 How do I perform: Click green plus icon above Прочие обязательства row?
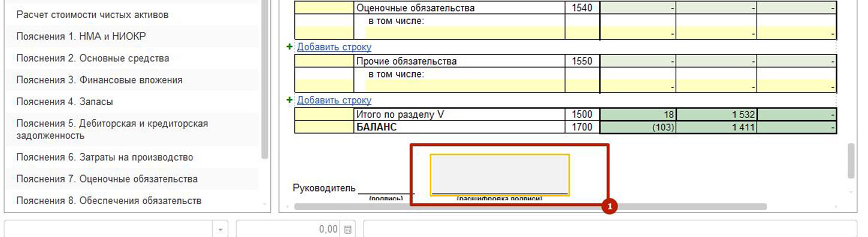pos(289,47)
